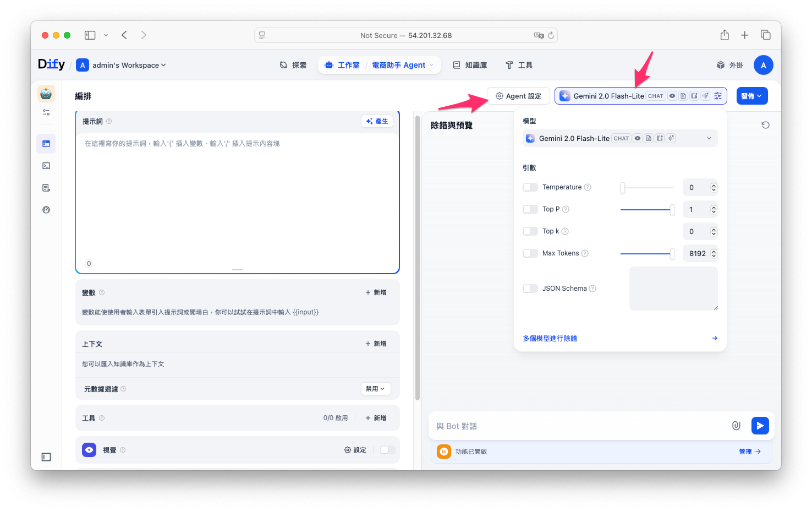Switch to the 探索 tab

(293, 65)
